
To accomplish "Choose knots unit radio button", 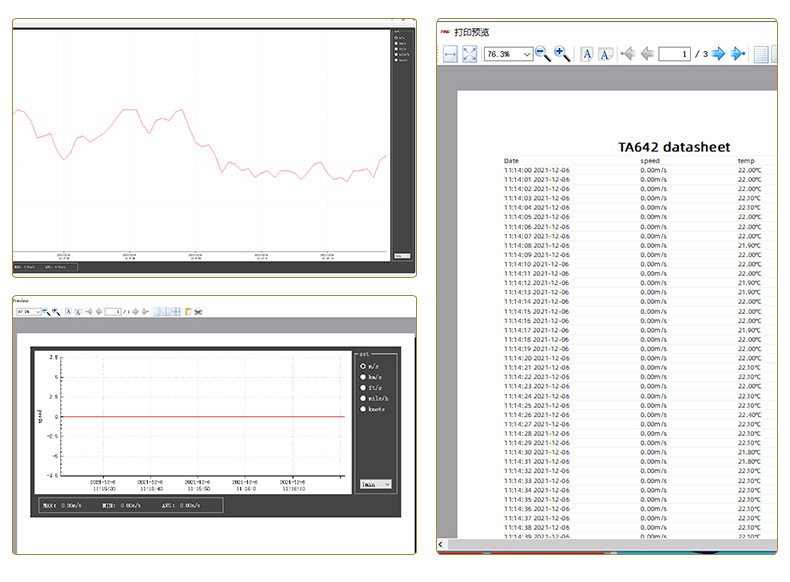I will [x=363, y=410].
